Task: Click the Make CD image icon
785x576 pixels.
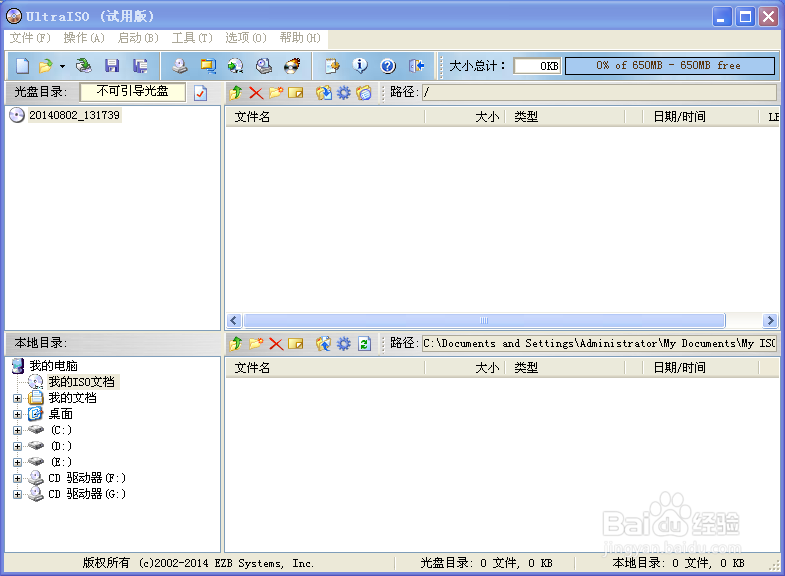Action: [x=180, y=66]
